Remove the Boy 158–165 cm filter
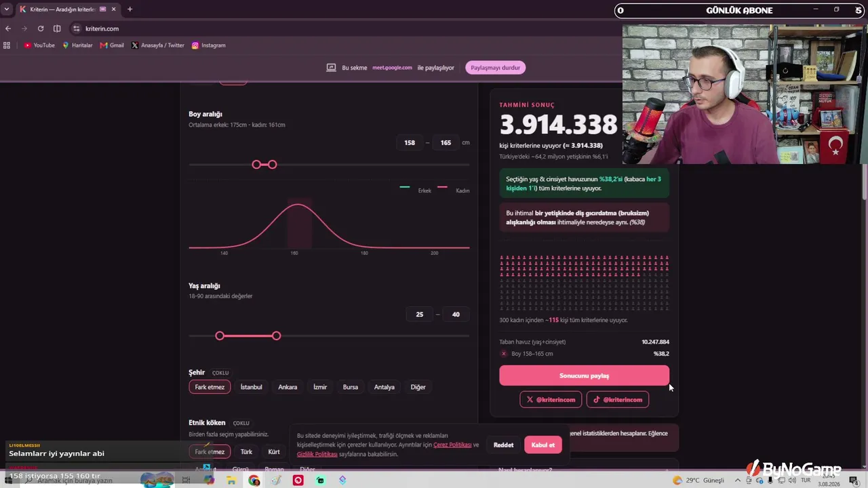Image resolution: width=868 pixels, height=488 pixels. pyautogui.click(x=504, y=354)
